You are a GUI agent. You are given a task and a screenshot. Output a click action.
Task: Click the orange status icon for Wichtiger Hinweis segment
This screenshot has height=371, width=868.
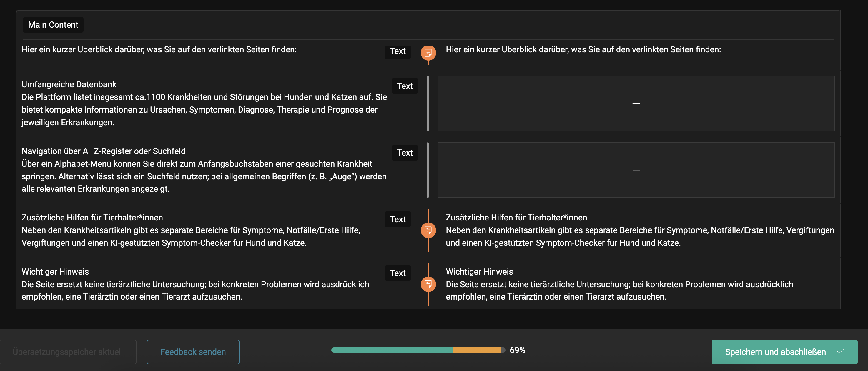coord(428,284)
